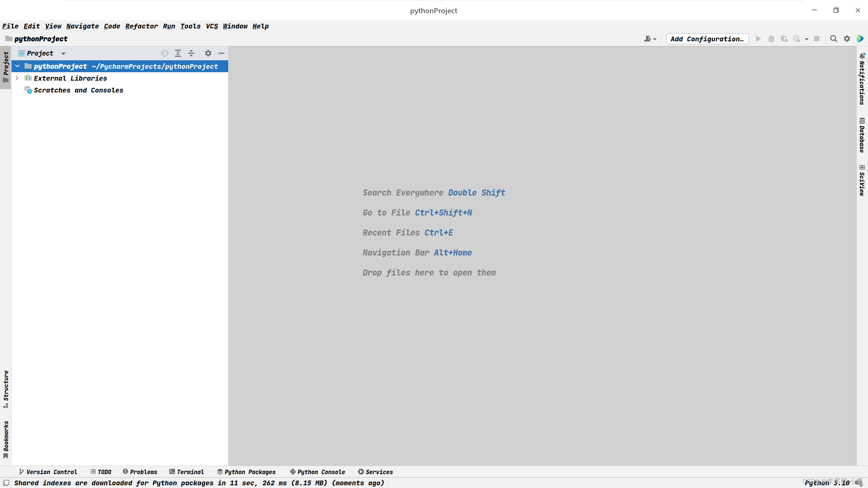Expand External Libraries node
The image size is (868, 488).
pyautogui.click(x=17, y=78)
